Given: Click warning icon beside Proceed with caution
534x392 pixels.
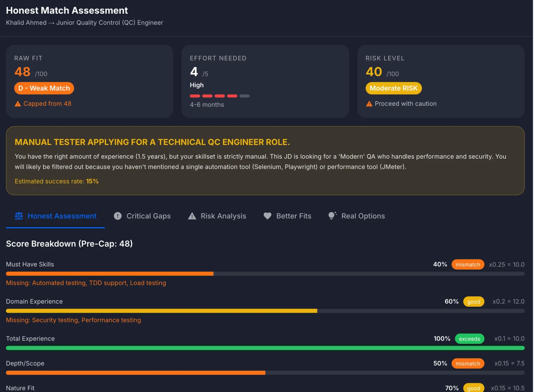Looking at the screenshot, I should point(369,104).
